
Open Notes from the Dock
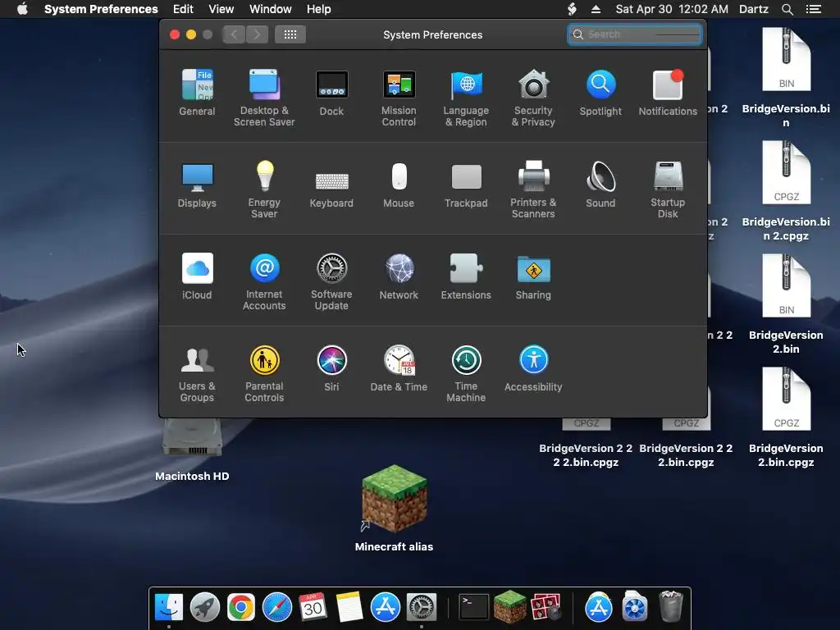click(x=349, y=607)
